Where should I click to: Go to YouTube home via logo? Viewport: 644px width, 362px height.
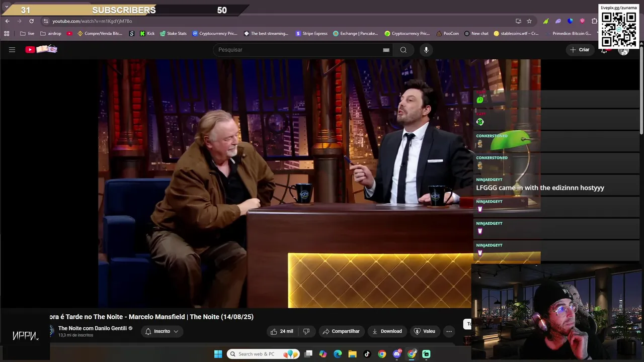click(x=41, y=49)
